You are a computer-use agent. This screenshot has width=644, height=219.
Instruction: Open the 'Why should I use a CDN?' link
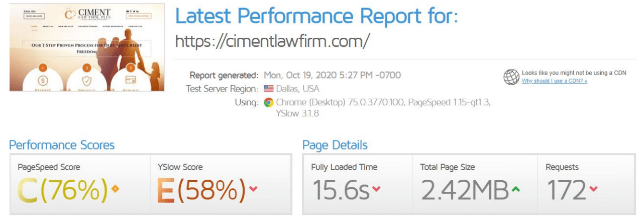(555, 81)
